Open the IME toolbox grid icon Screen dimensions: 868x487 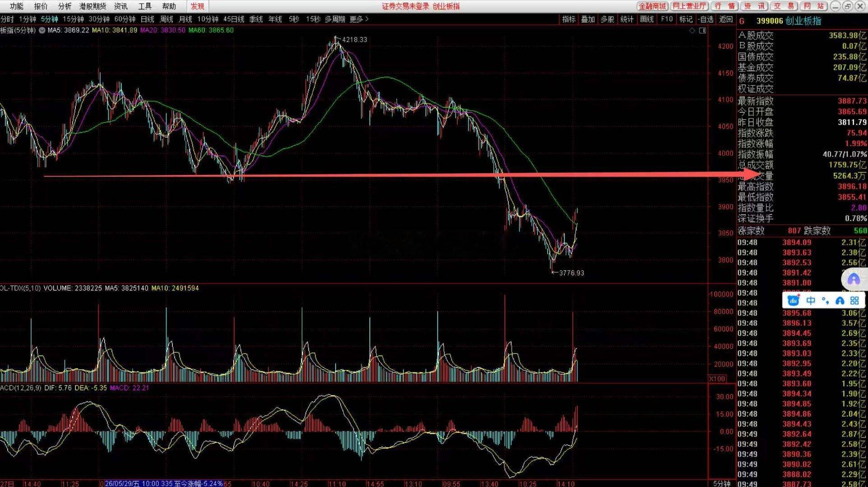(854, 300)
